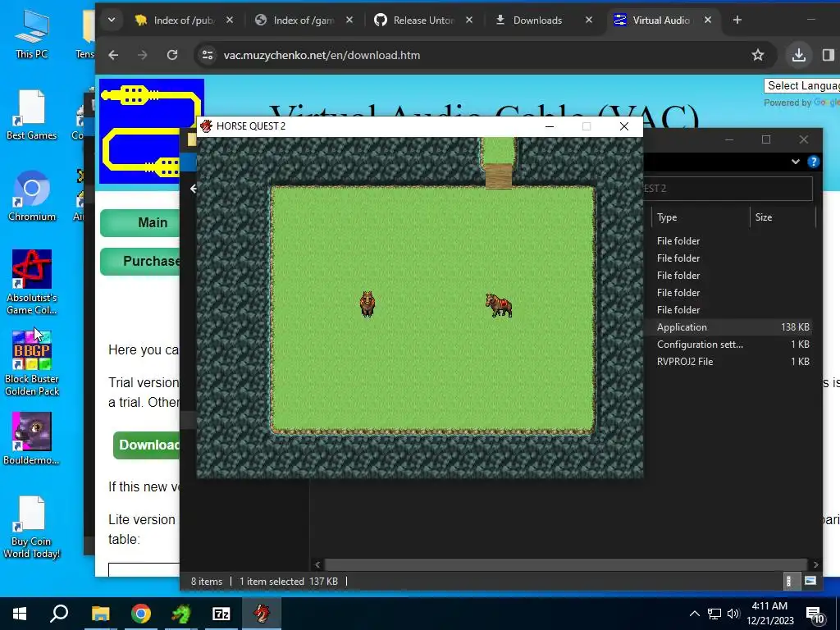
Task: Launch Chromium from the desktop
Action: coord(32,196)
